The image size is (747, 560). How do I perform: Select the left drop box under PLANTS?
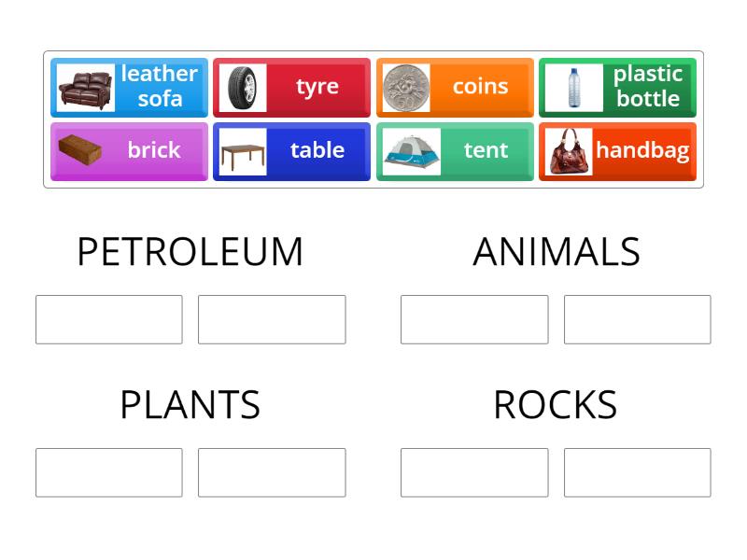coord(108,473)
